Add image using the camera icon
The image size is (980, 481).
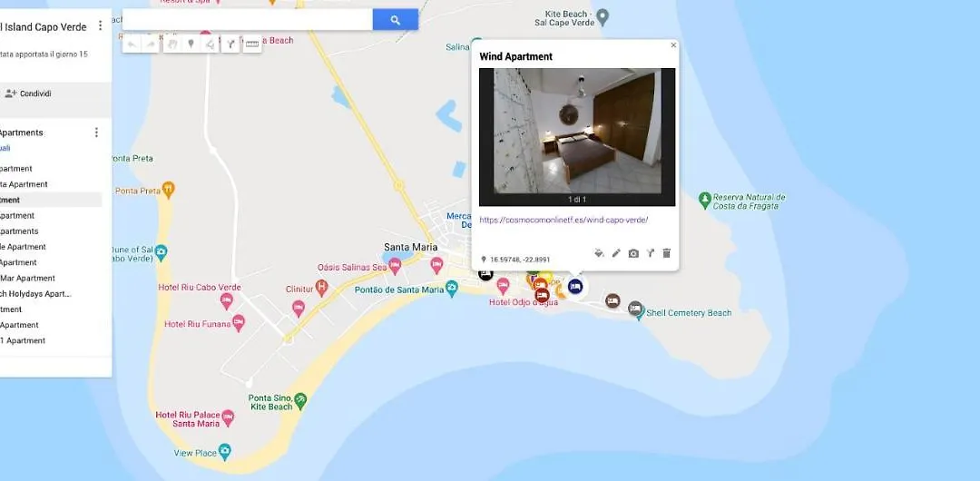tap(633, 253)
